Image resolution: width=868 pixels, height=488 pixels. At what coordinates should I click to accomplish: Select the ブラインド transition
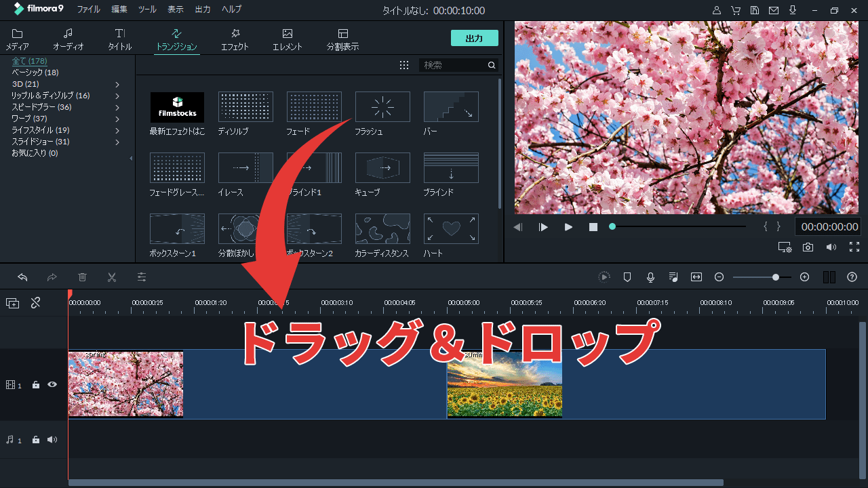(x=451, y=168)
